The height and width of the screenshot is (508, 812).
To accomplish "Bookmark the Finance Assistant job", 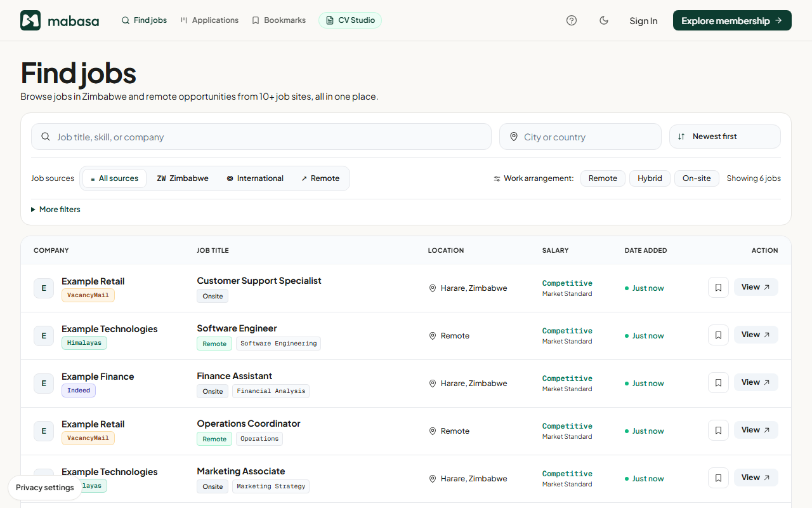I will 718,383.
